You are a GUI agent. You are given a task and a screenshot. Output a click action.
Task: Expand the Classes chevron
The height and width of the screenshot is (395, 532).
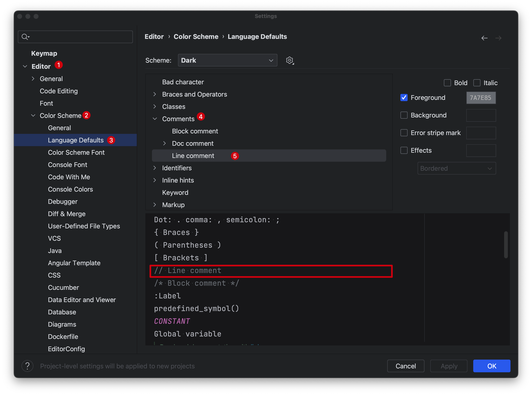[x=155, y=106]
